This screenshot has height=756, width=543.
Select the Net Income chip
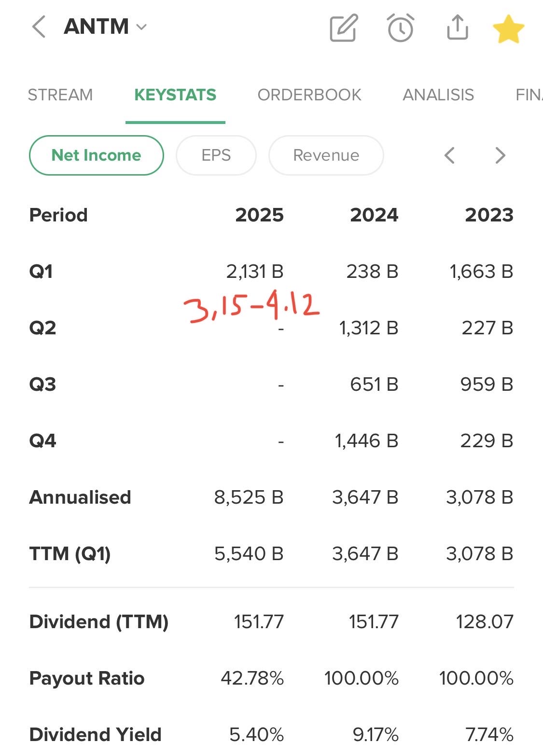click(97, 155)
